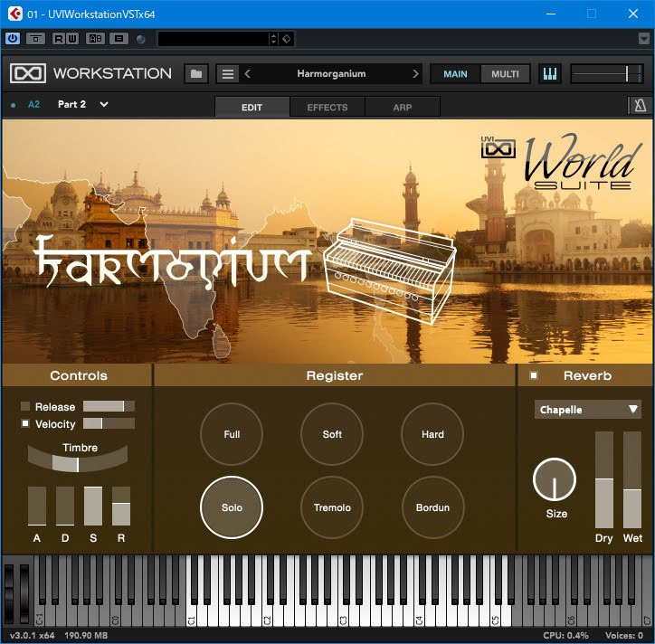Click the Sustain S envelope slider
Screen dimensions: 655x644
click(93, 506)
